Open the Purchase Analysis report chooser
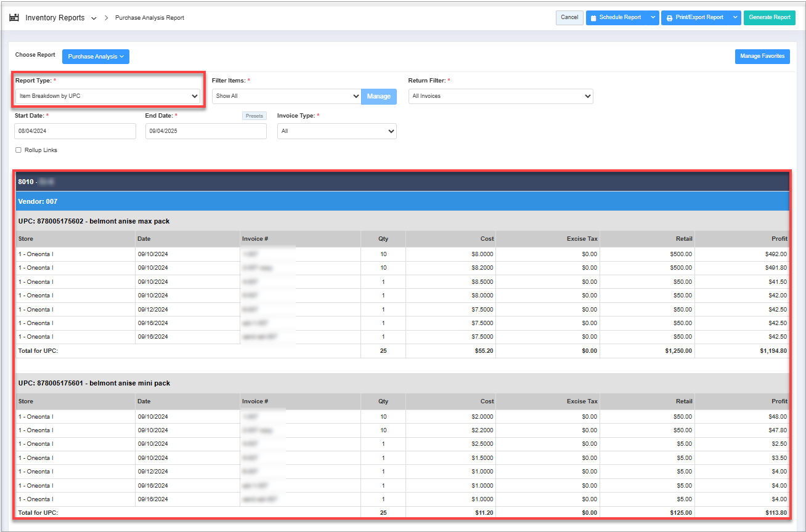806x532 pixels. [96, 57]
